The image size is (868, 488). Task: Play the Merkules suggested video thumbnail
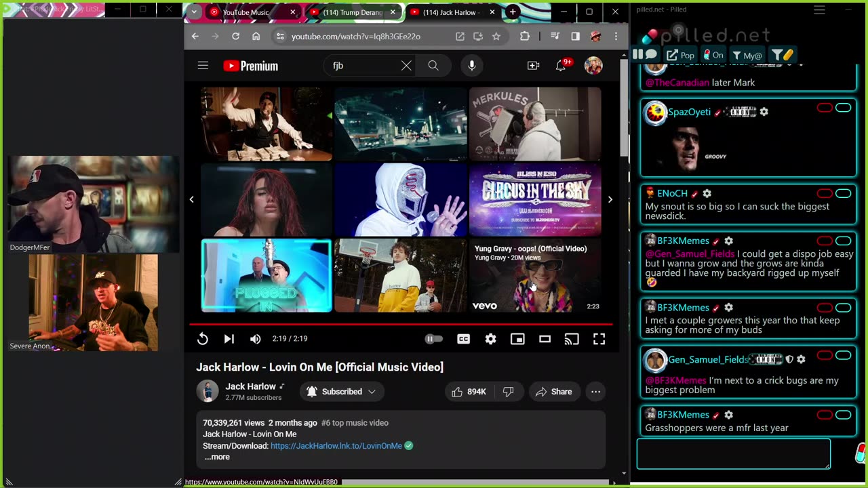[535, 124]
